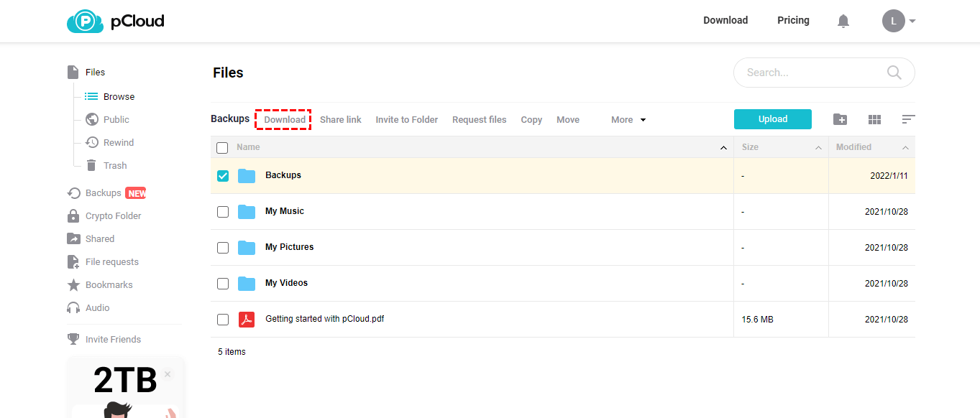Open File requests in sidebar

(112, 262)
